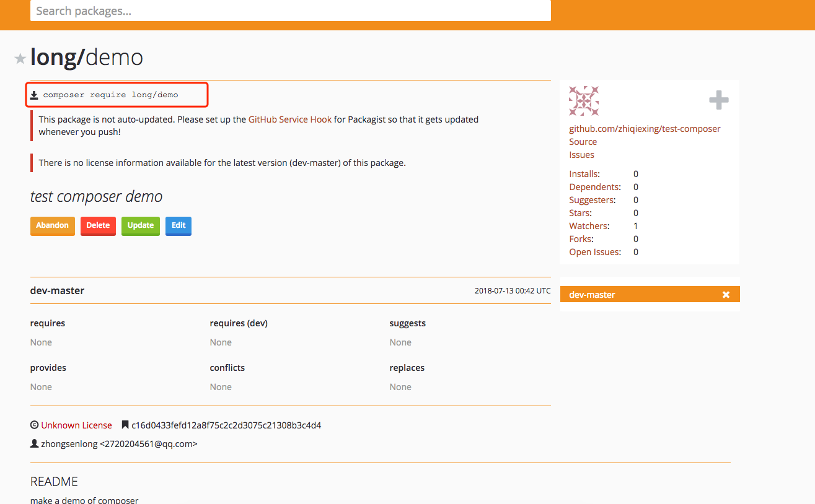
Task: Click the green Update button
Action: click(x=141, y=225)
